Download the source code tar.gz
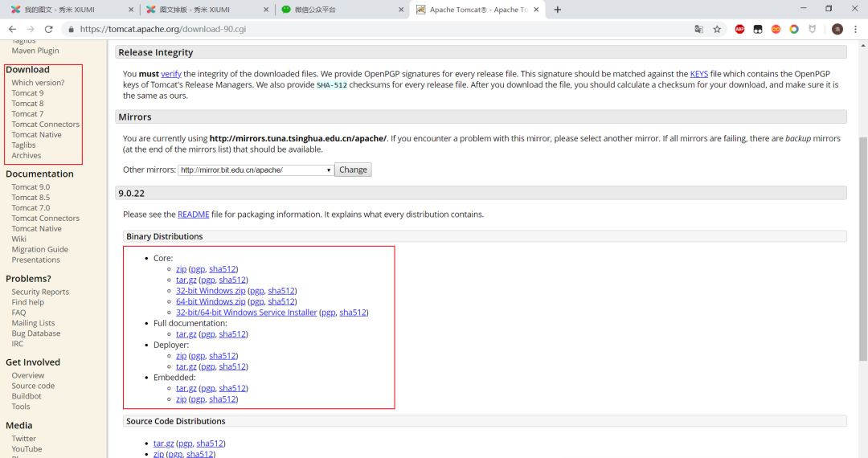The height and width of the screenshot is (458, 868). 163,444
